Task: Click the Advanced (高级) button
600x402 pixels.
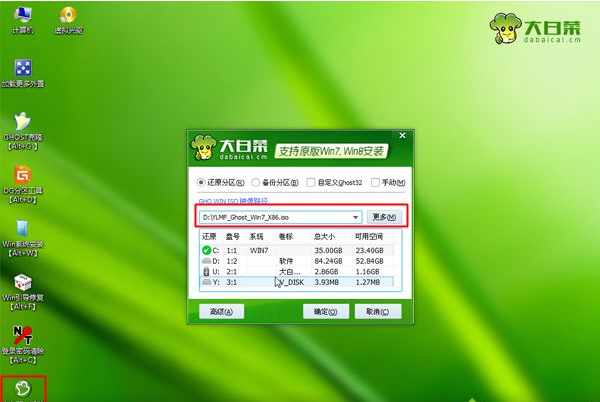Action: pos(222,312)
